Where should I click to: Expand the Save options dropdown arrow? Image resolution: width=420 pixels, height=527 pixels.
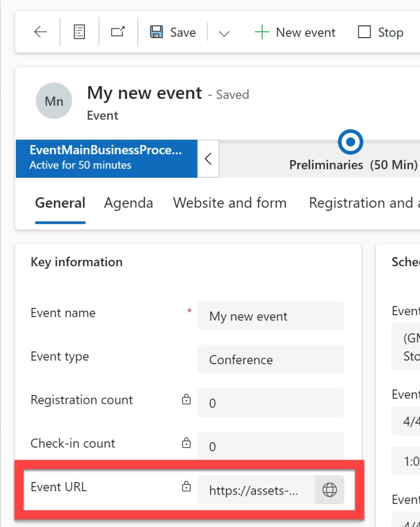pos(223,33)
